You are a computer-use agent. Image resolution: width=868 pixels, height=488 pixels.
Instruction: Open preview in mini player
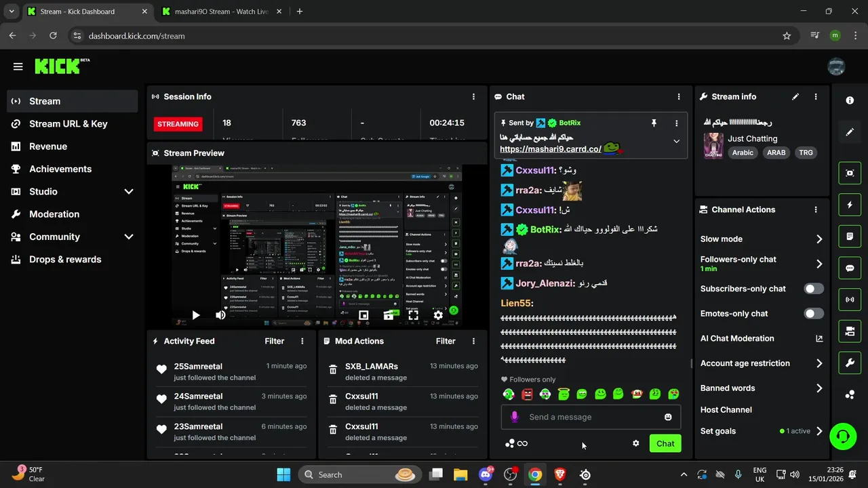363,315
